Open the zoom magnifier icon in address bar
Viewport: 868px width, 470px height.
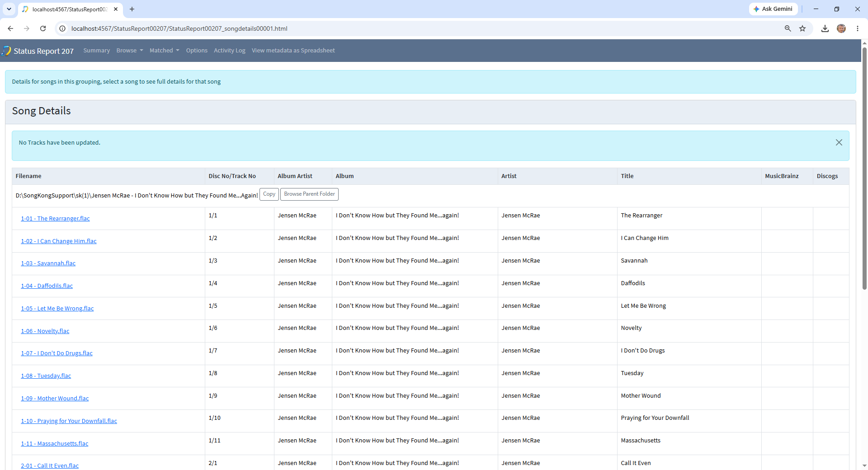tap(788, 28)
